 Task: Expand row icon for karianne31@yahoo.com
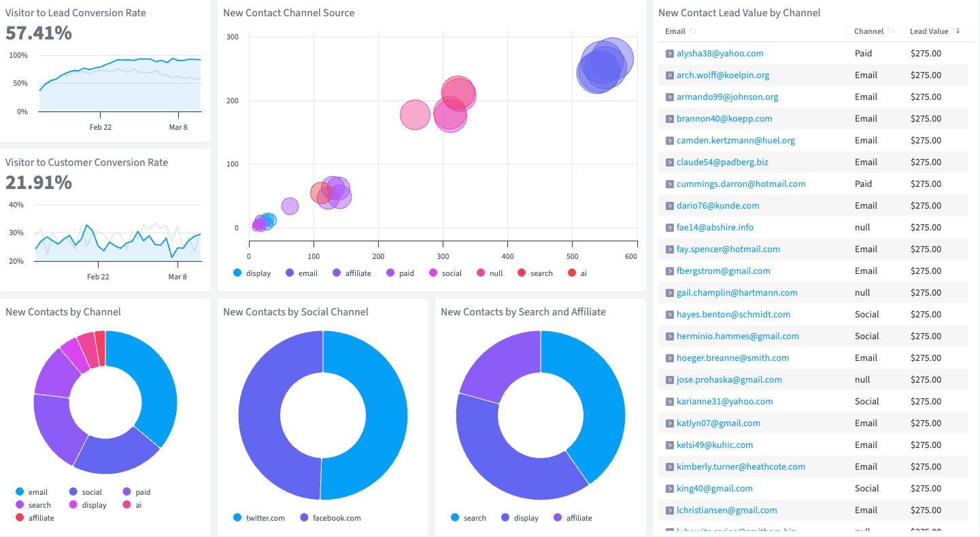(669, 401)
